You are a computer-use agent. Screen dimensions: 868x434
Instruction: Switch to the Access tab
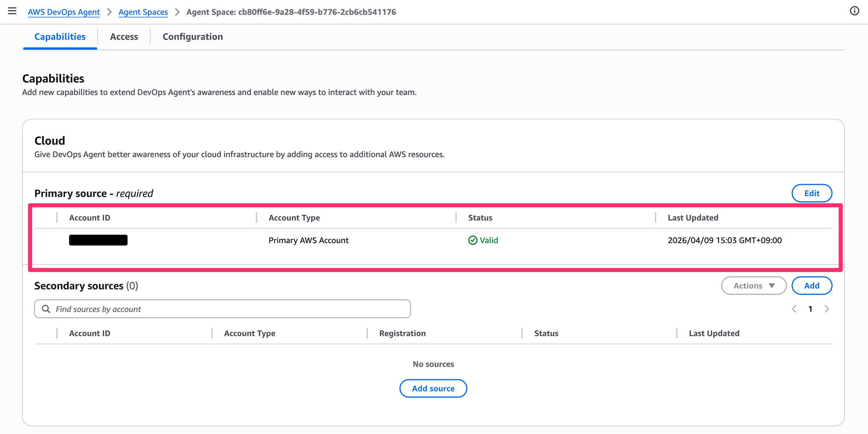124,37
